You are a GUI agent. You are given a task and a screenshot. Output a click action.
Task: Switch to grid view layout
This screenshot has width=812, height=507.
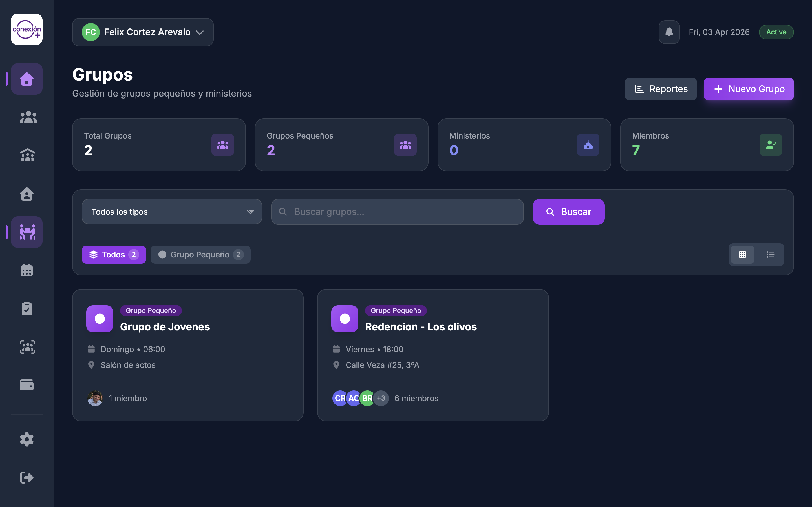(x=743, y=255)
